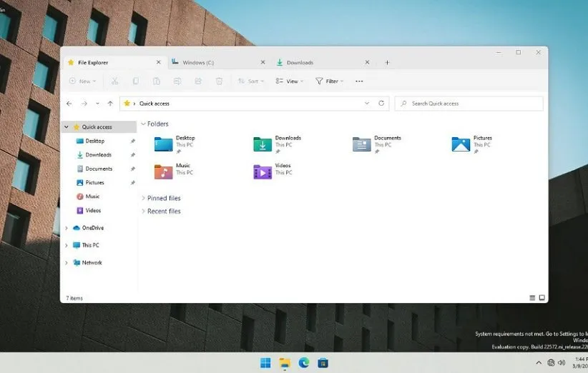Click the Search Quick access field
This screenshot has width=588, height=373.
pyautogui.click(x=472, y=104)
